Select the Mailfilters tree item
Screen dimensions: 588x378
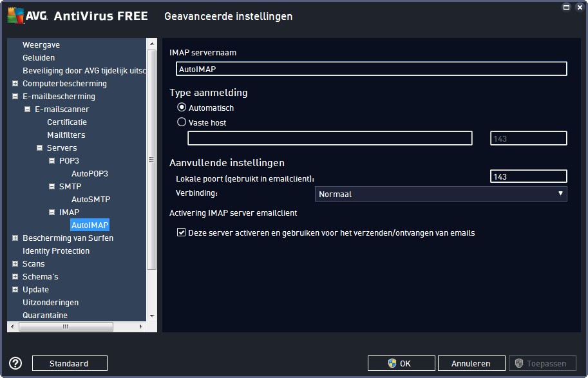pos(66,135)
